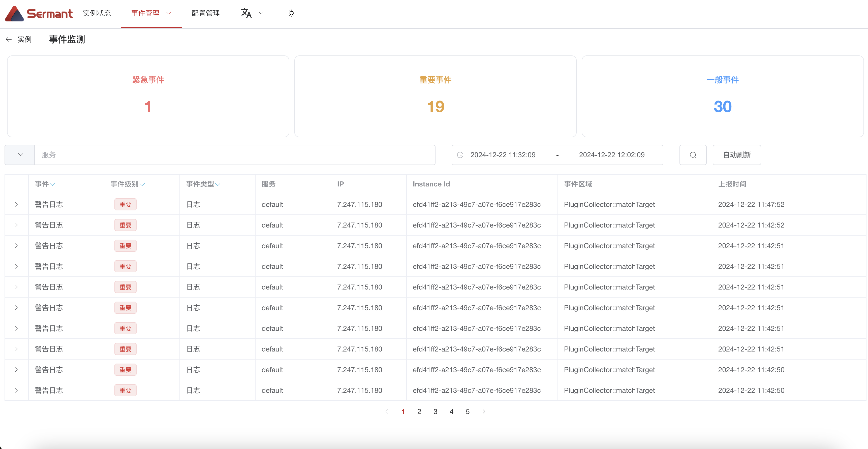Click the back arrow next to 实例

point(9,39)
